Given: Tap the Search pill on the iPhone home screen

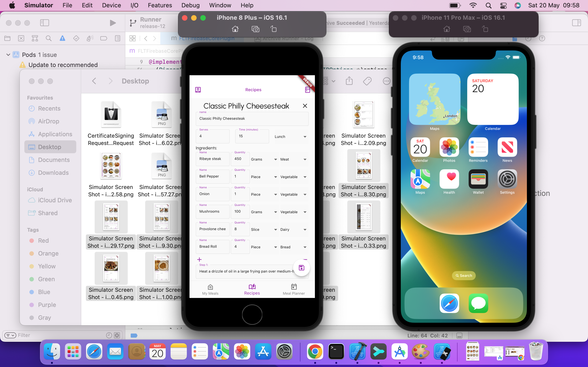Looking at the screenshot, I should pos(464,275).
